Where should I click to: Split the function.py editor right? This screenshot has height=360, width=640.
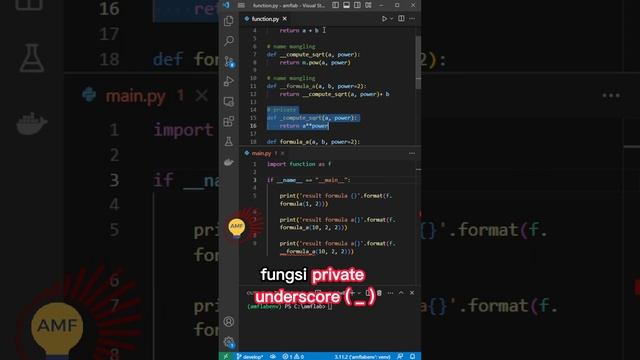(x=401, y=19)
